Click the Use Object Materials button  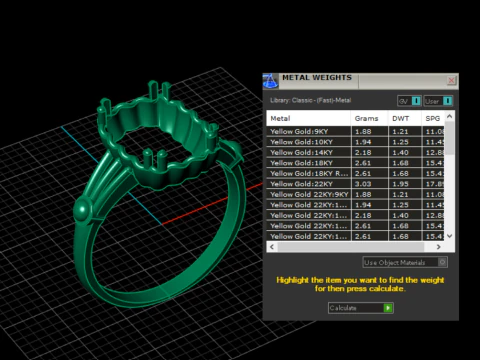click(405, 263)
